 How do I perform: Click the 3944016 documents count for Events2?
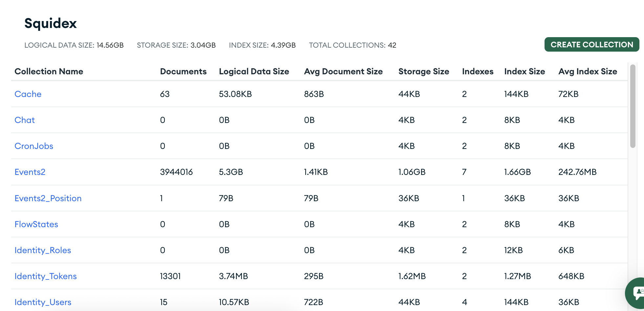[x=176, y=172]
